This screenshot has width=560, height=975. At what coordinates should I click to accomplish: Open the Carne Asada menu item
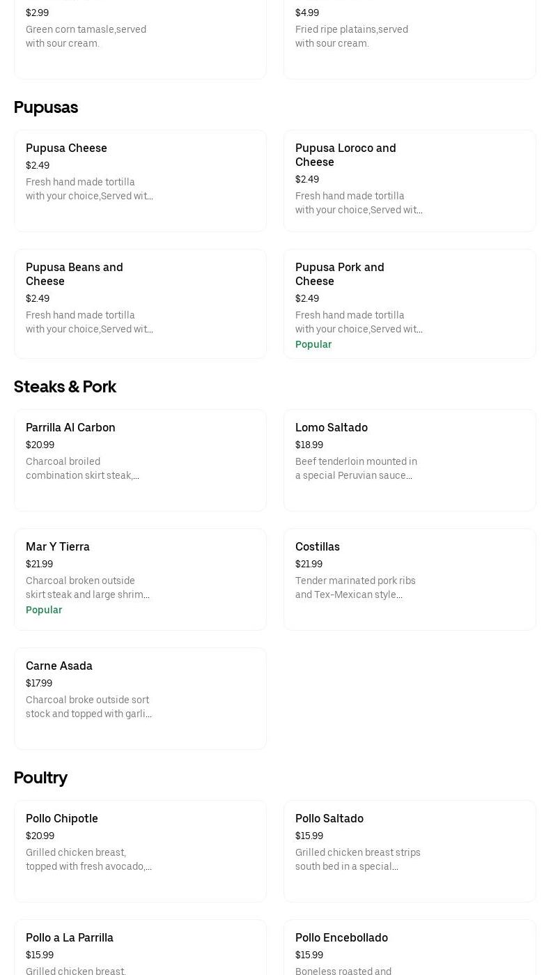tap(139, 698)
